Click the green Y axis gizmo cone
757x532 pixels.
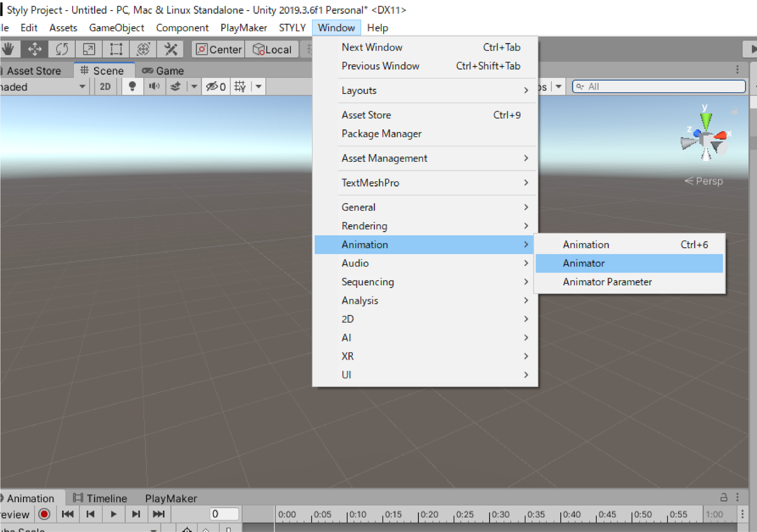coord(705,121)
